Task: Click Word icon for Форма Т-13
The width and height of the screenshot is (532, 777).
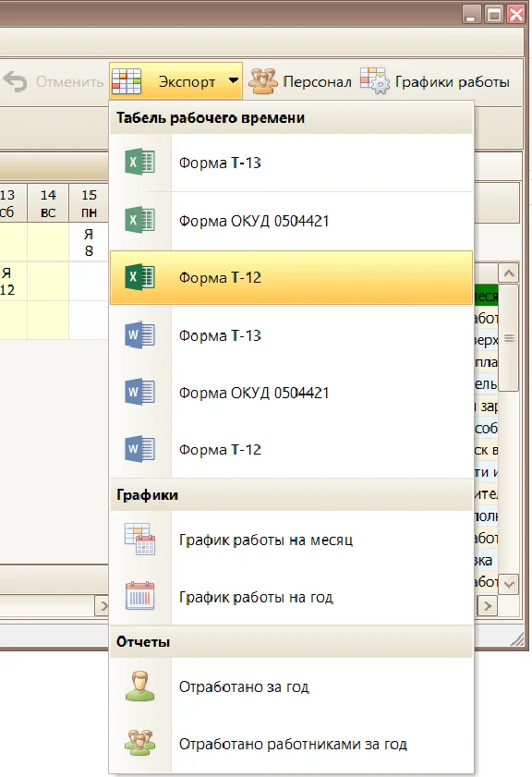Action: (x=139, y=335)
